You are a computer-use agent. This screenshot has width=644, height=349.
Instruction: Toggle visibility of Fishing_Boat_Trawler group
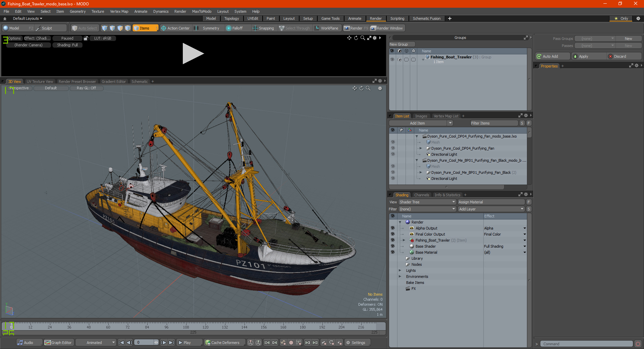pyautogui.click(x=392, y=59)
